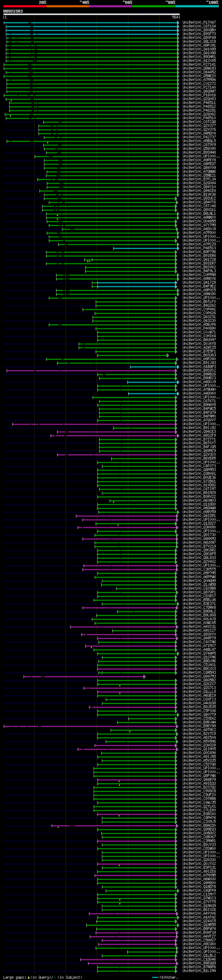Click the UniRef100_B9S9I2 label

click(199, 371)
